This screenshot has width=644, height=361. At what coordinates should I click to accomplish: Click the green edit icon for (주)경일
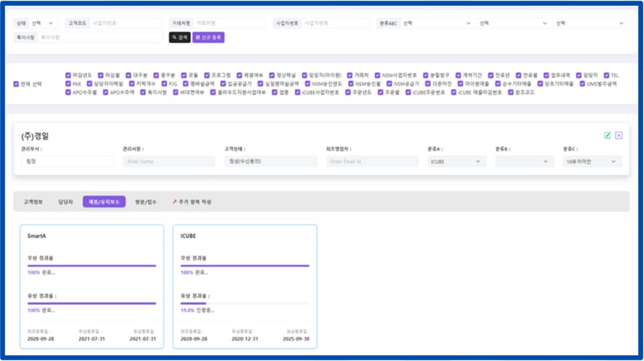point(608,135)
